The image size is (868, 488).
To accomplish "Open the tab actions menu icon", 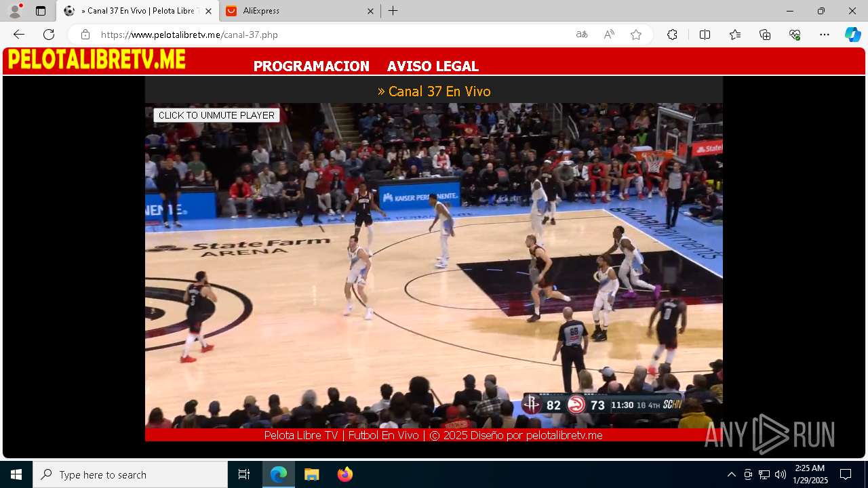I will click(x=41, y=11).
